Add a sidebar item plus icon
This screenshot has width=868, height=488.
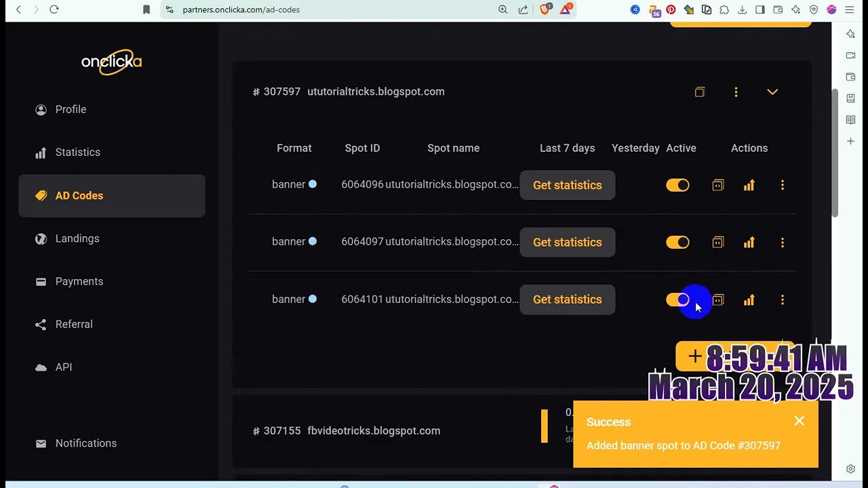[850, 141]
